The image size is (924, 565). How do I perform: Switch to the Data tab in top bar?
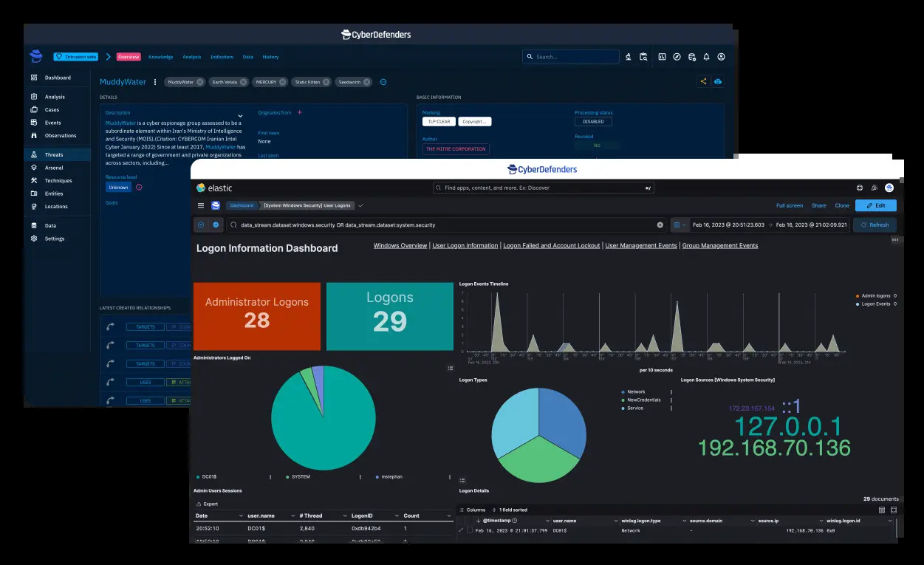(x=248, y=57)
